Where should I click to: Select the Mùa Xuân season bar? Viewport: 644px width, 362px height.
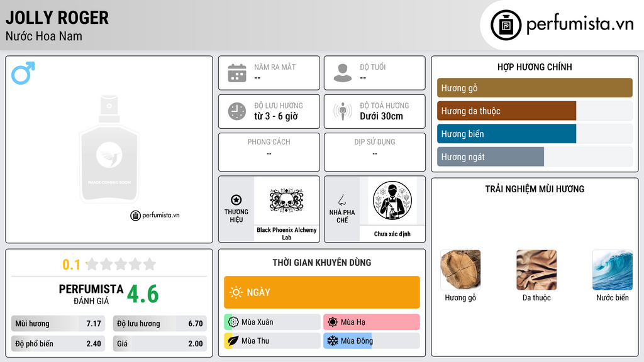point(272,322)
